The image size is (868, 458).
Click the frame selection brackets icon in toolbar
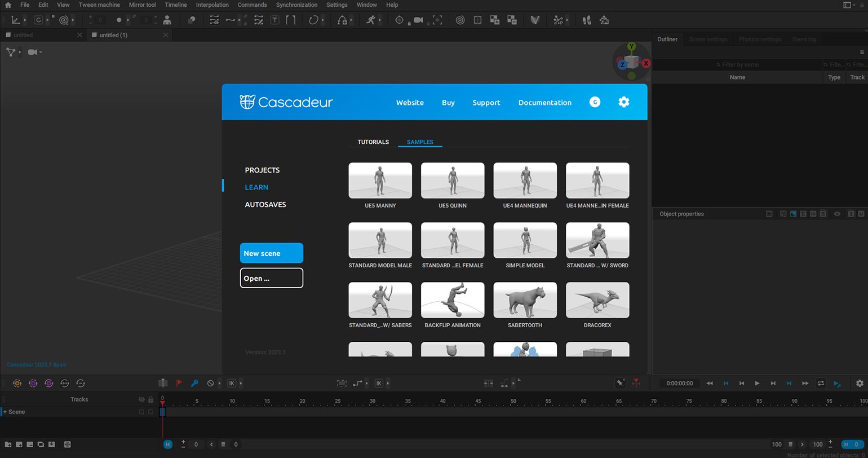coord(437,20)
